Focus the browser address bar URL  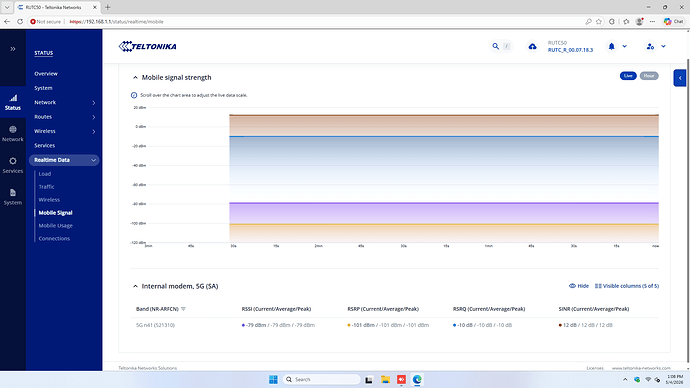(116, 21)
